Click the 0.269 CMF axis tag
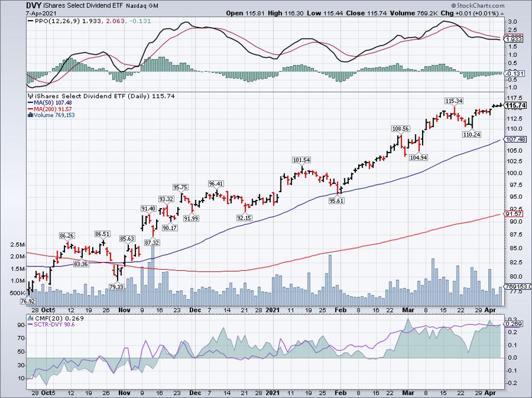Screen dimensions: 532x398 click(514, 324)
